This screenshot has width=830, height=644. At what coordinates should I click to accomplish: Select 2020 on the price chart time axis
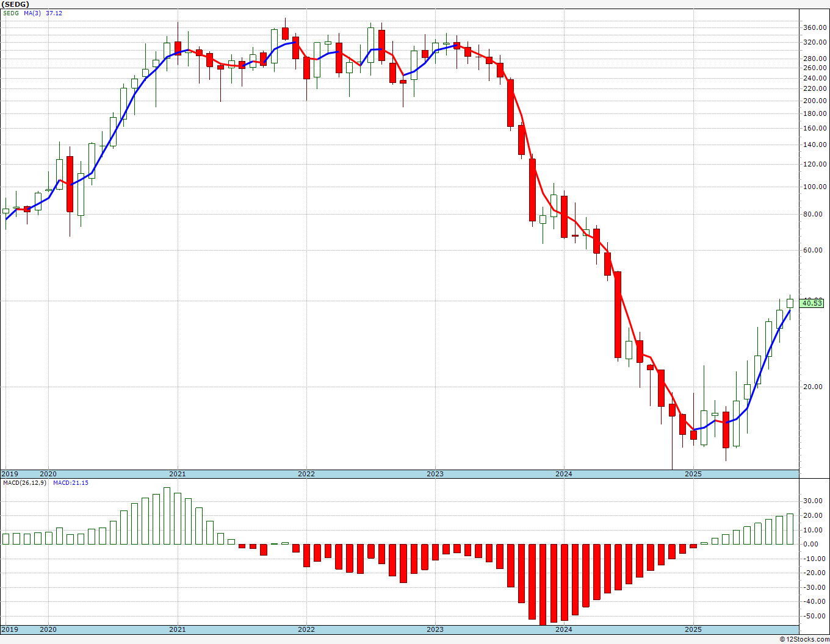click(x=48, y=474)
